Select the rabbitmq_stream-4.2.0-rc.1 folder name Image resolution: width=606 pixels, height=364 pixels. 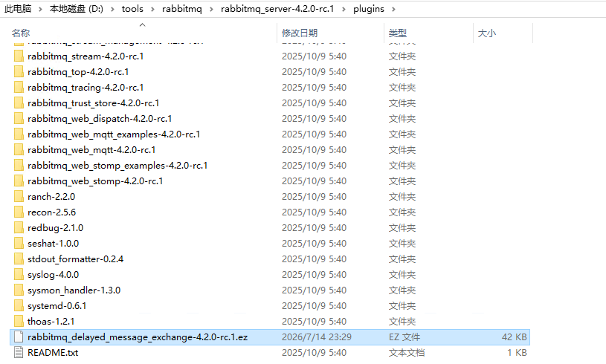pos(86,56)
